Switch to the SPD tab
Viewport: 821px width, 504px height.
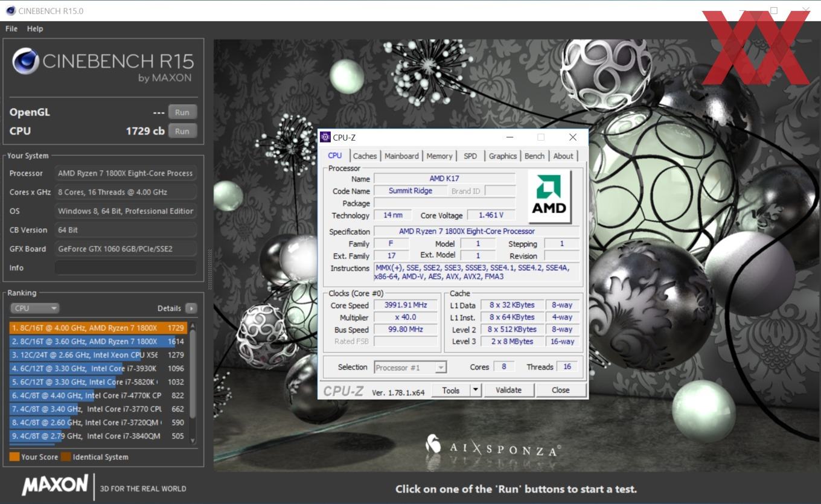[x=470, y=156]
